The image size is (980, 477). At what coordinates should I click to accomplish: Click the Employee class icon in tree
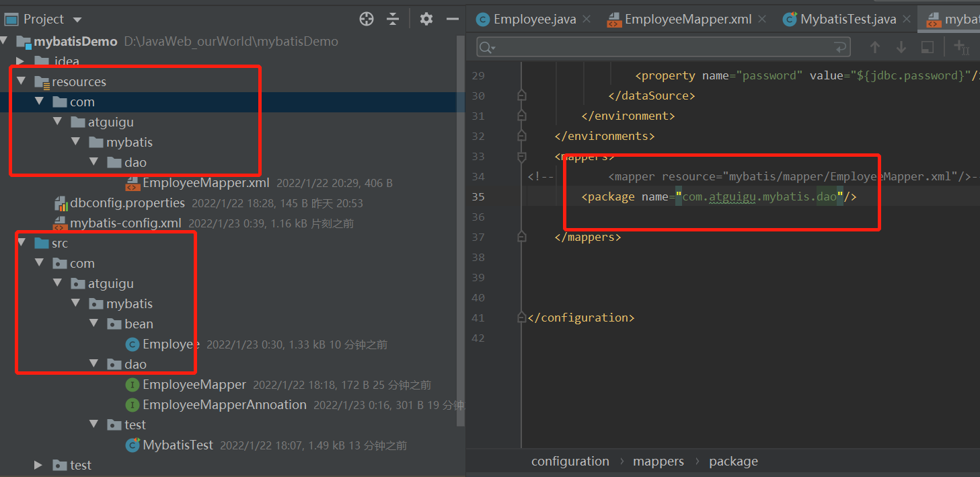(x=133, y=344)
